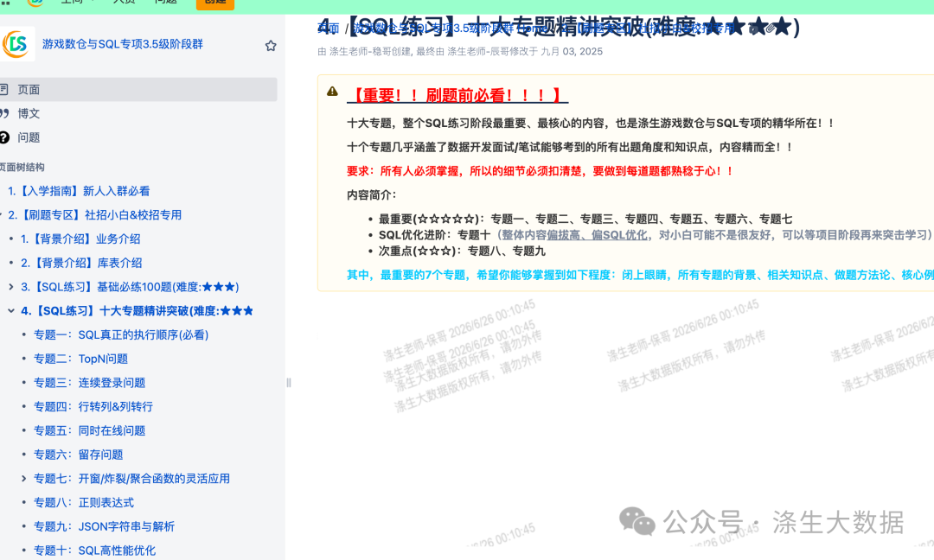934x560 pixels.
Task: Click the cyan 其中，最重要的7个专题 line
Action: (640, 275)
